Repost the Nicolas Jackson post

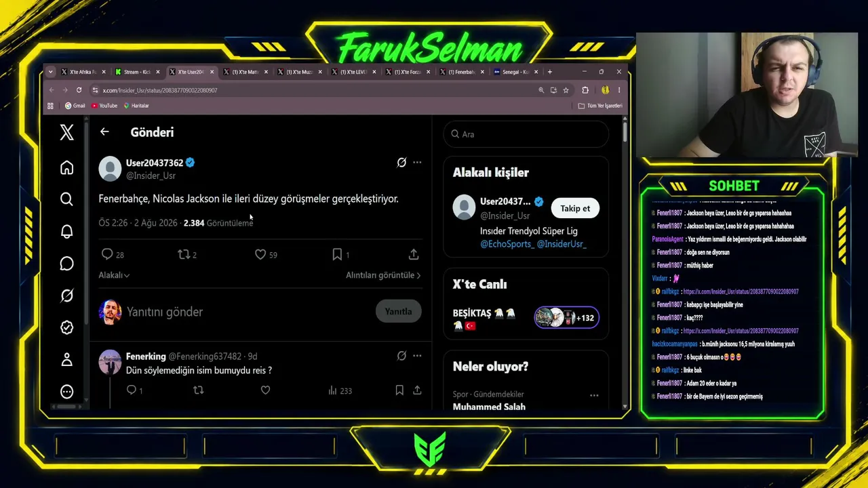tap(187, 254)
